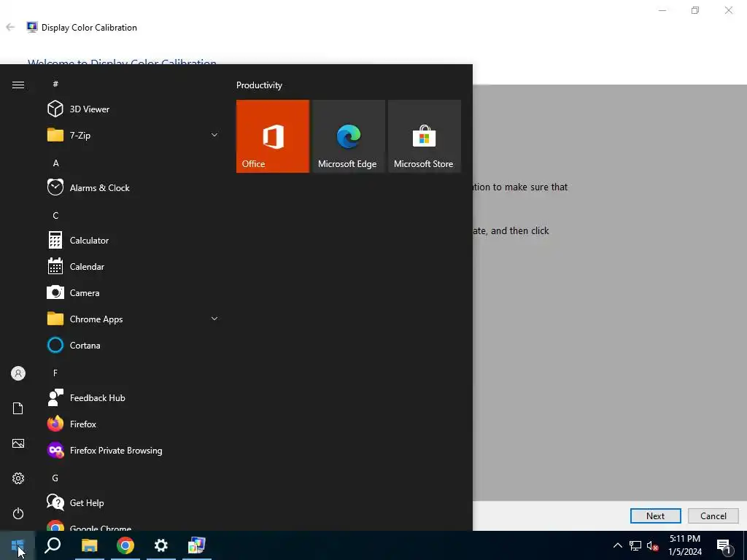Open Documents from Start sidebar
The image size is (747, 560).
(18, 408)
